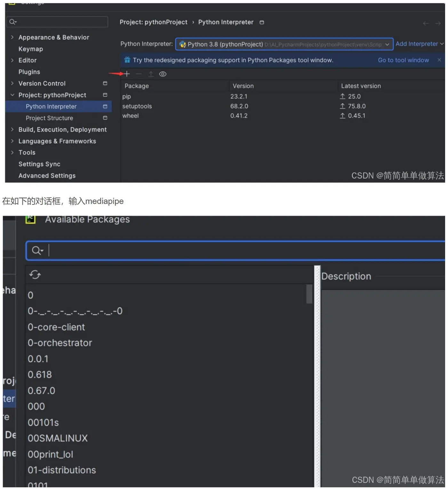448x489 pixels.
Task: Click the reload packages refresh icon
Action: 35,275
